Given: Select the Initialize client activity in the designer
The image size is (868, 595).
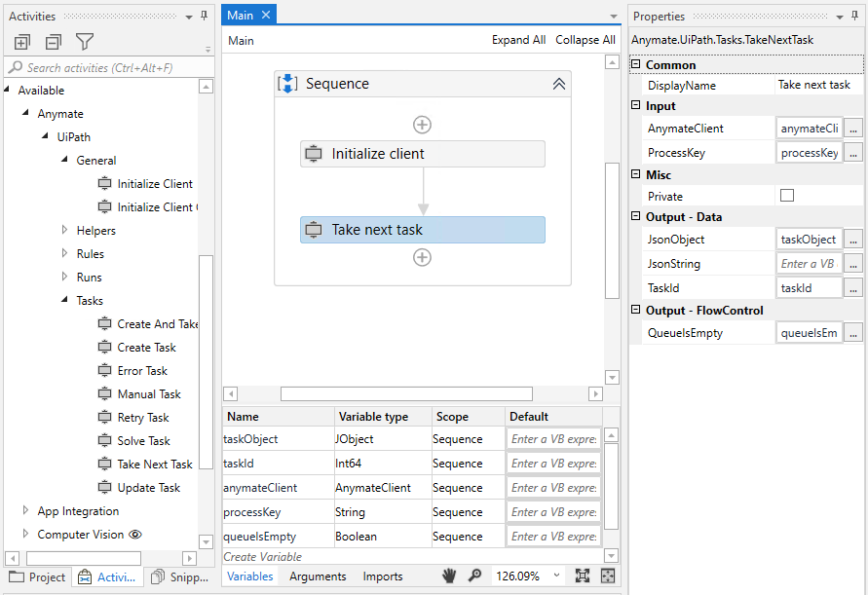Looking at the screenshot, I should coord(423,154).
